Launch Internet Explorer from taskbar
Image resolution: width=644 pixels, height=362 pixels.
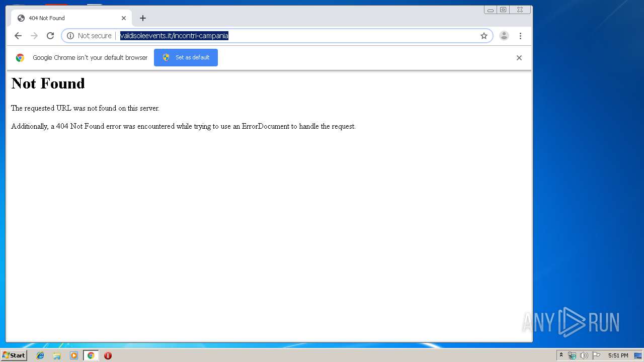(x=40, y=355)
